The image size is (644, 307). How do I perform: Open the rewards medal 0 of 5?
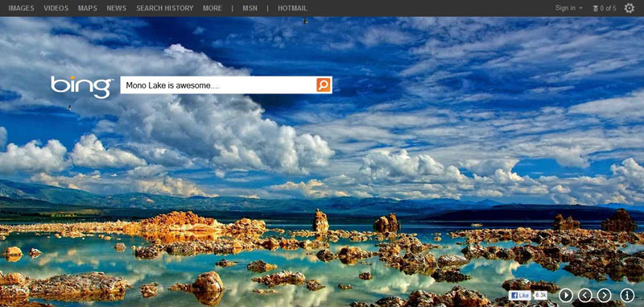click(x=605, y=8)
